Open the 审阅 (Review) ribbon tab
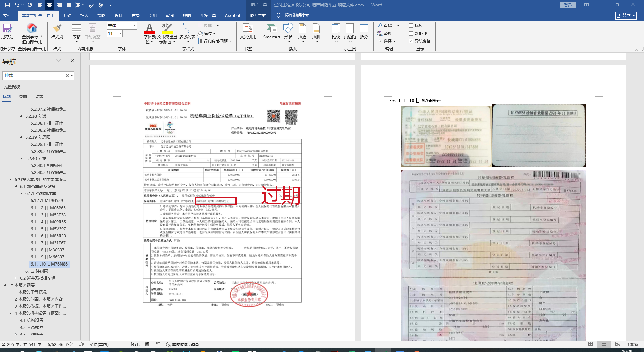 tap(169, 16)
